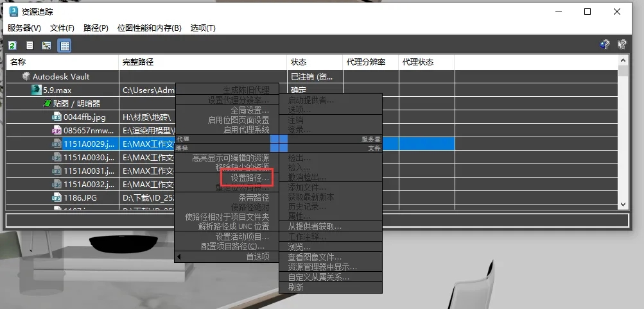Sort by the 代理分辨率 column header
Viewport: 644px width, 309px height.
coord(371,62)
